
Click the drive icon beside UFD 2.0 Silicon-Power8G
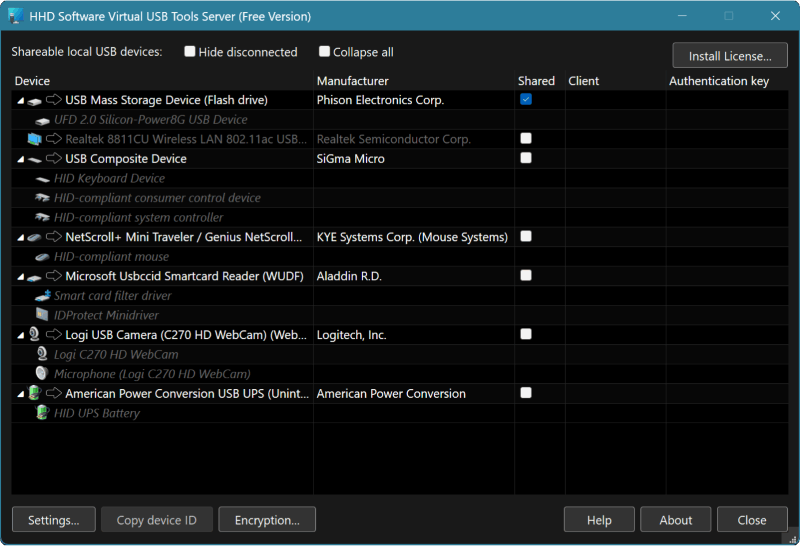42,120
